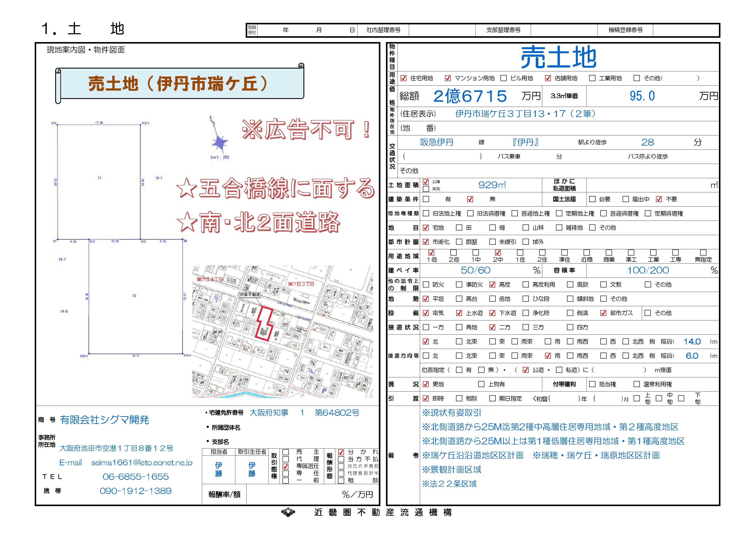The height and width of the screenshot is (535, 756).
Task: Toggle the 専属選任 transaction type checkbox
Action: (286, 466)
